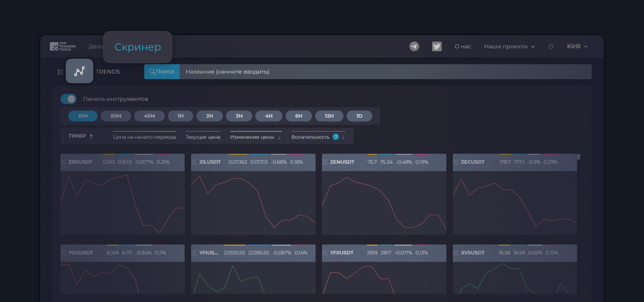The width and height of the screenshot is (644, 302).
Task: Click the XVSUSDT ticker name
Action: pyautogui.click(x=473, y=253)
